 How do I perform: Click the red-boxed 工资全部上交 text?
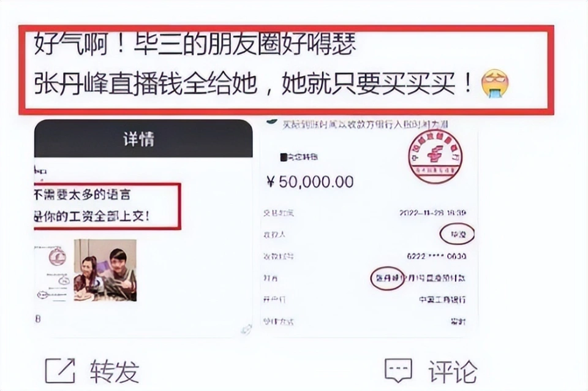[x=92, y=216]
